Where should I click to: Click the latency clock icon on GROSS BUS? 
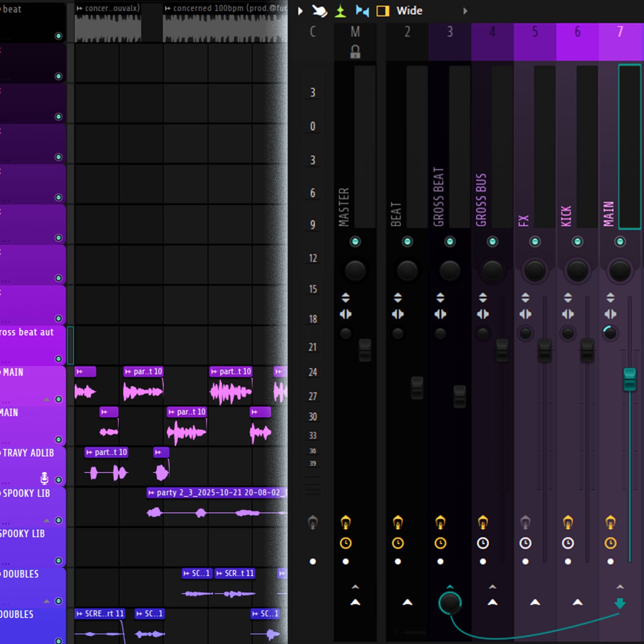[483, 543]
